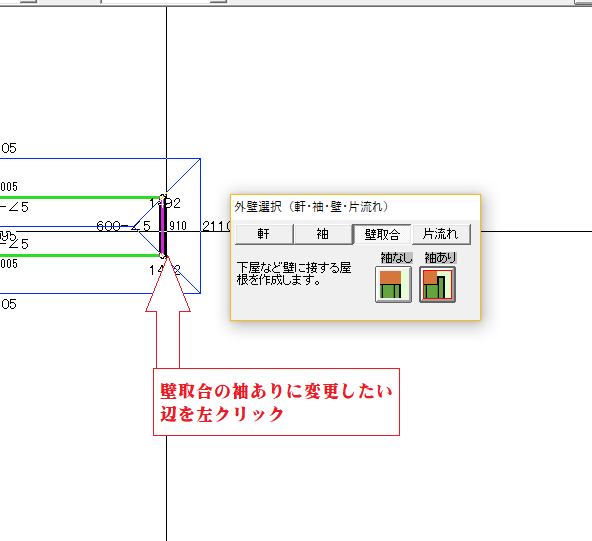Click the upper-right blue diagonal hip line
592x541 pixels.
point(184,175)
